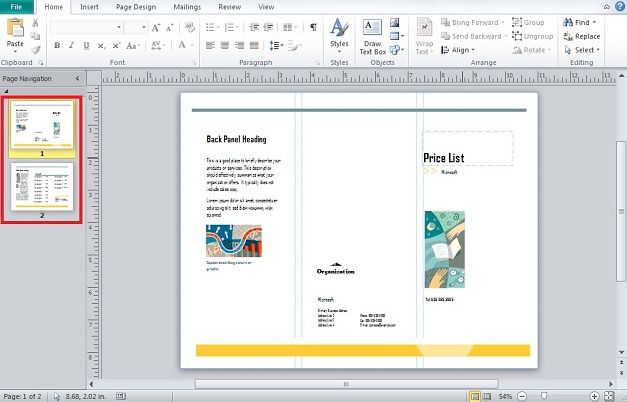The width and height of the screenshot is (627, 402).
Task: Toggle Special Characters paragraph mark
Action: [313, 27]
